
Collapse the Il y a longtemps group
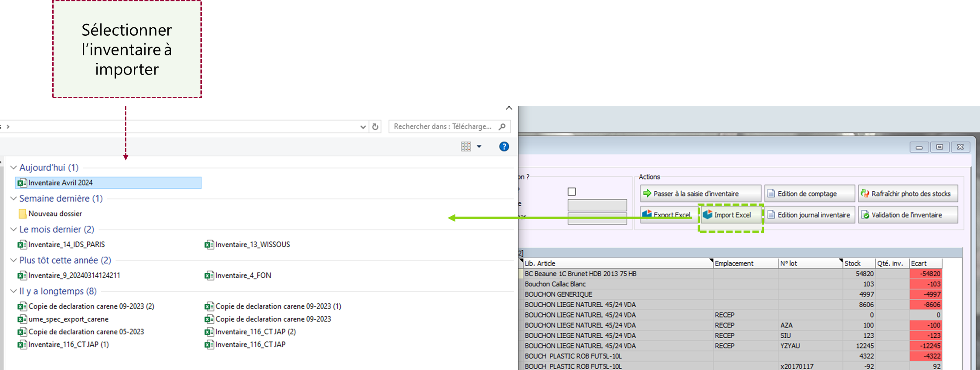tap(14, 292)
